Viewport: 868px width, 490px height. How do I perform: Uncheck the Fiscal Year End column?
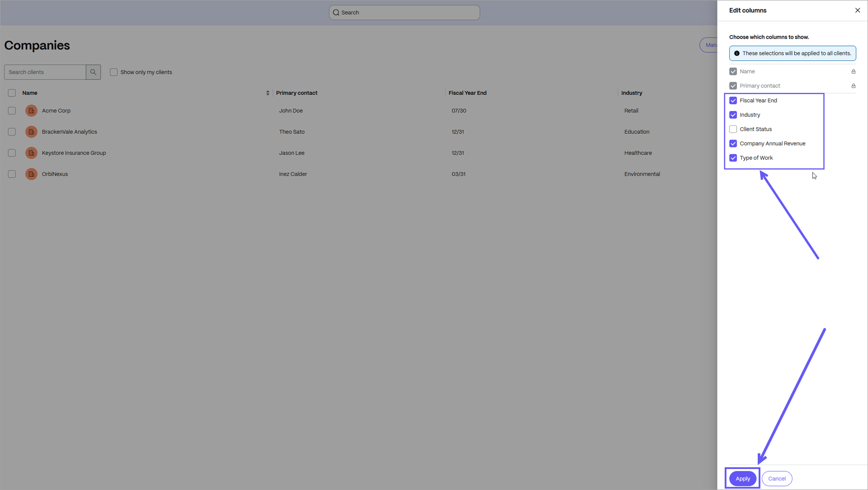733,100
